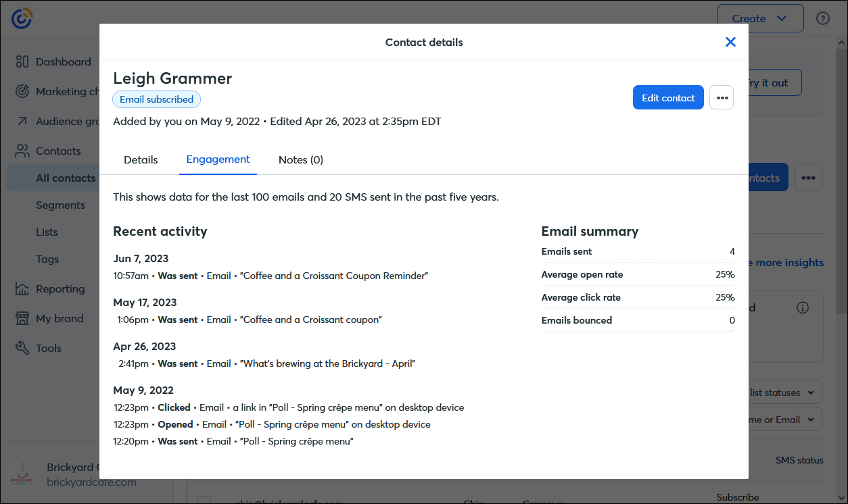
Task: Click the Try it out button
Action: [x=774, y=82]
